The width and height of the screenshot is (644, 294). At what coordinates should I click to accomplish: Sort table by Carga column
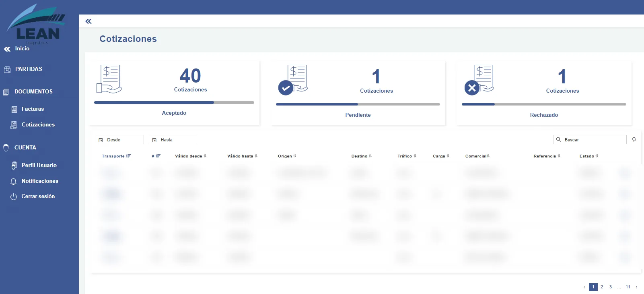441,156
